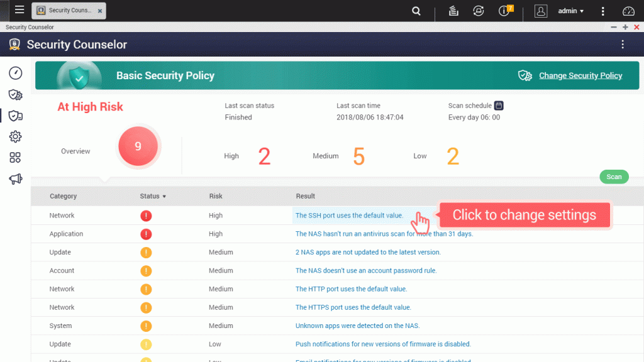Open the admin account dropdown
This screenshot has height=362, width=644.
pos(570,11)
